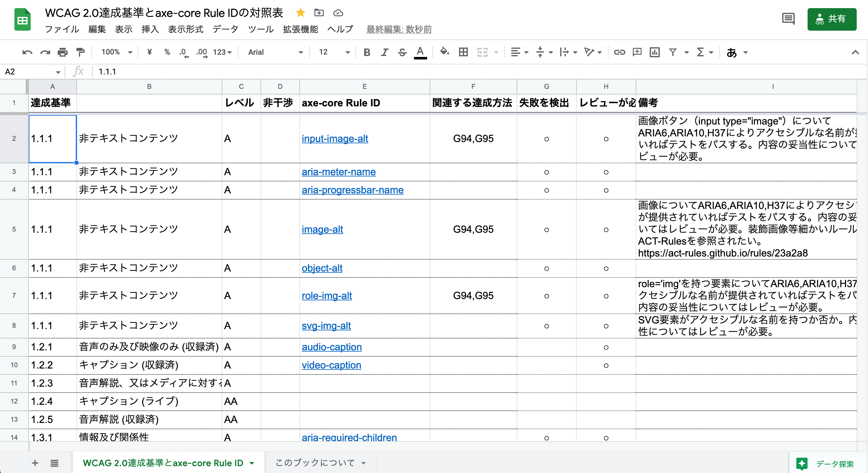This screenshot has height=473, width=868.
Task: Click the merge cells icon
Action: click(483, 52)
